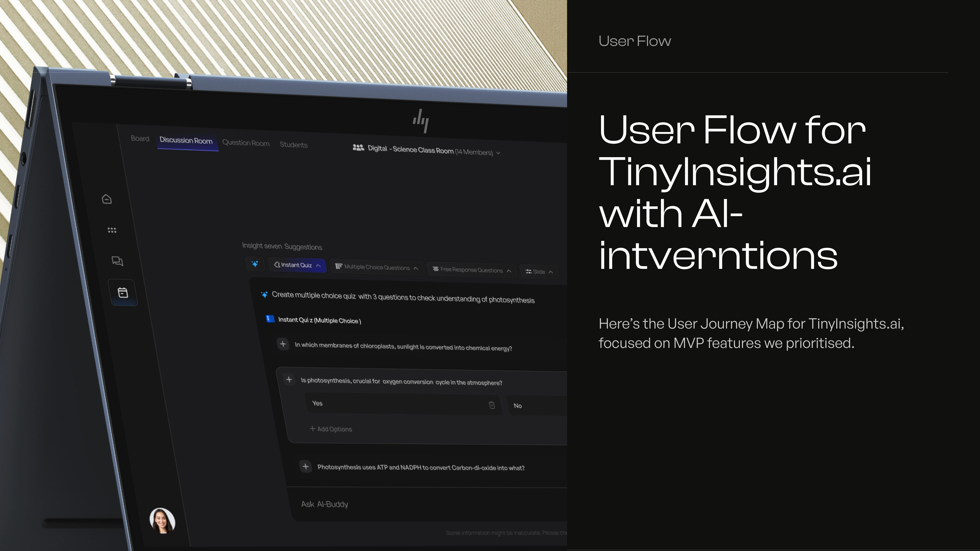Click the 'Here's the User Journey Map' paragraph
Image resolution: width=980 pixels, height=551 pixels.
[751, 333]
